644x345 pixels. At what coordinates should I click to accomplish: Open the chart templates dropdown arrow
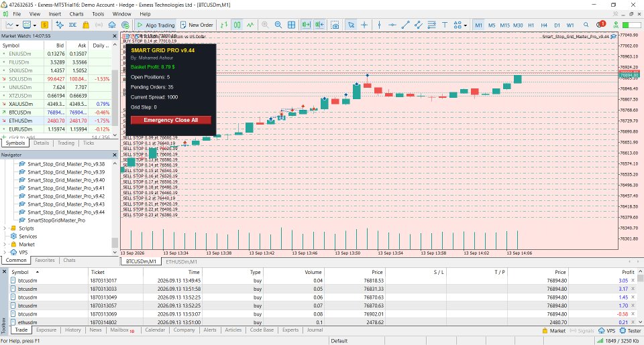coord(35,25)
